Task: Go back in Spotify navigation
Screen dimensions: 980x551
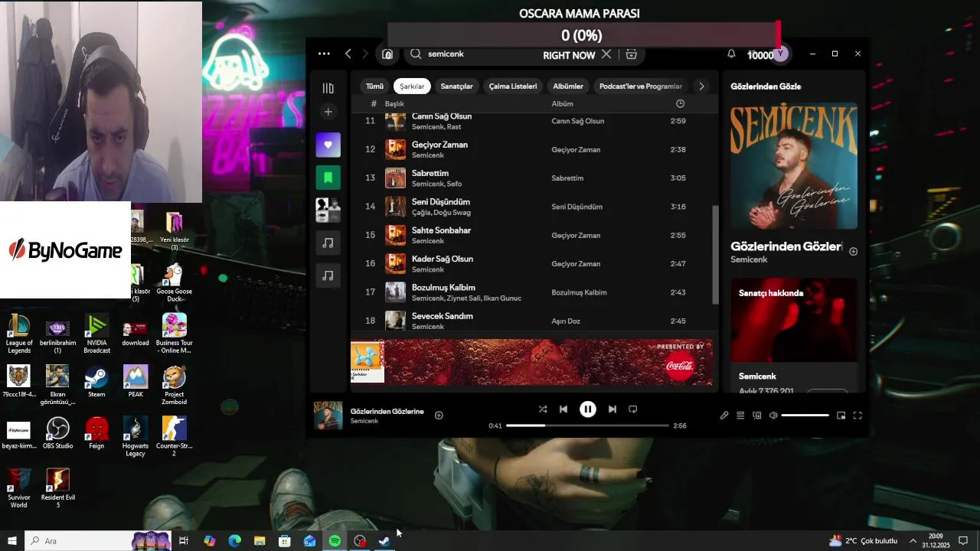Action: (348, 54)
